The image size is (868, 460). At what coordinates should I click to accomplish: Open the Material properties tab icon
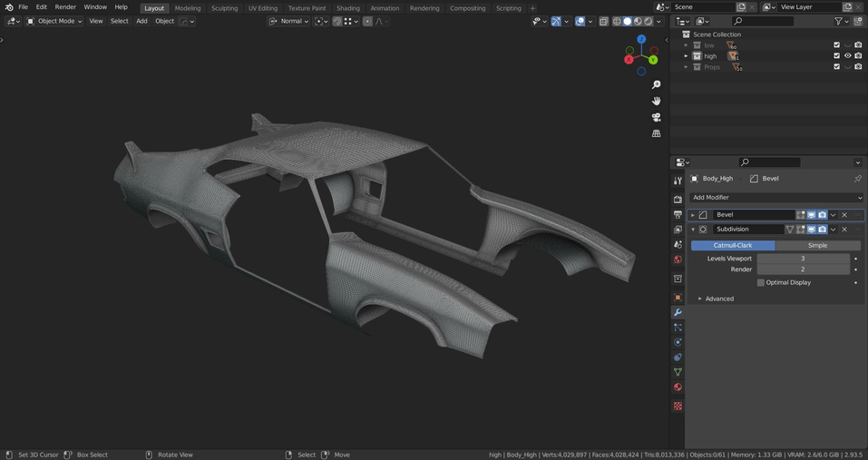(678, 387)
